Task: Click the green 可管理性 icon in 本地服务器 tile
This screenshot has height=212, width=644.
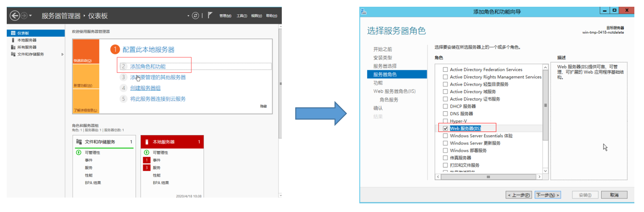Action: point(146,152)
